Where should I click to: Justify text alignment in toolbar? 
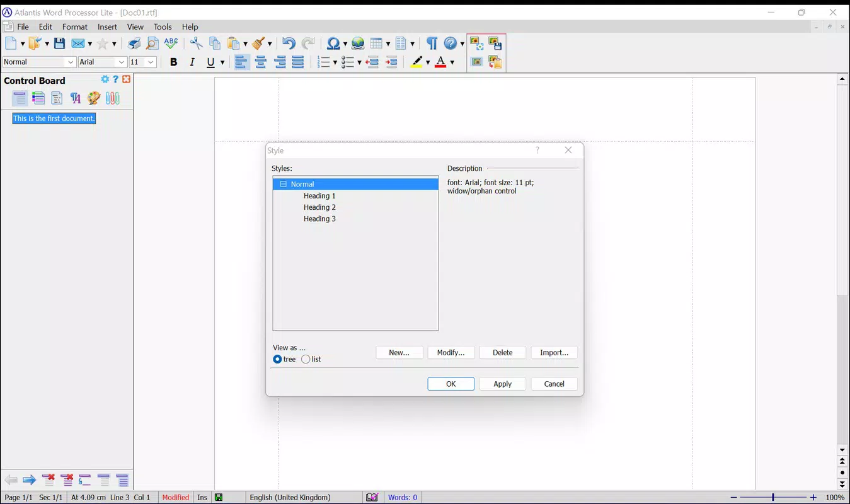point(298,62)
